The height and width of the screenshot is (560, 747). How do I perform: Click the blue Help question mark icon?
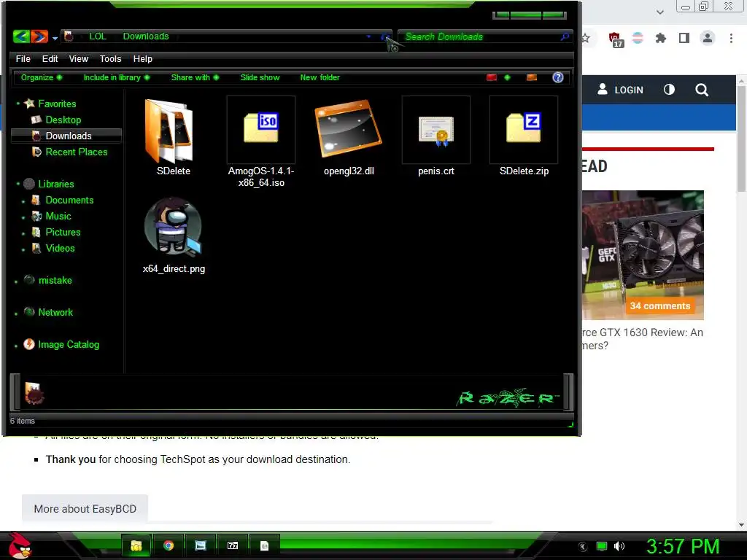coord(558,77)
